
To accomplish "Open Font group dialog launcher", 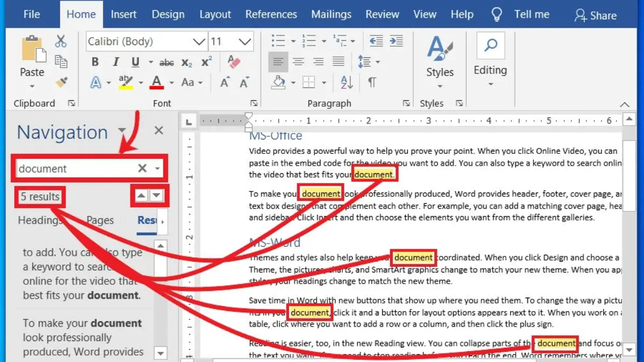I will click(254, 104).
